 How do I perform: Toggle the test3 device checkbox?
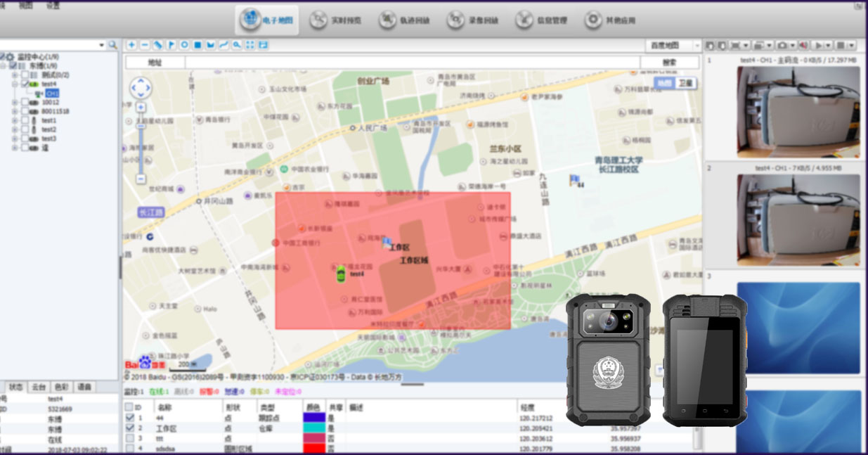click(x=25, y=139)
